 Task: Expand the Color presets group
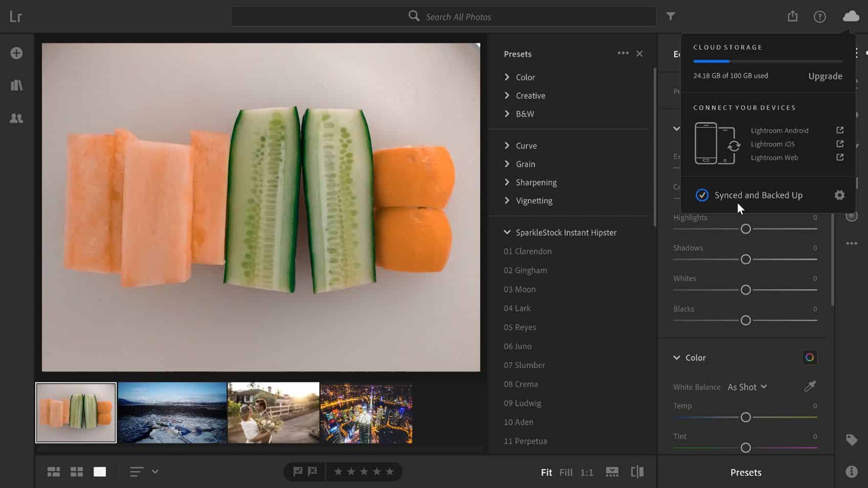coord(519,77)
